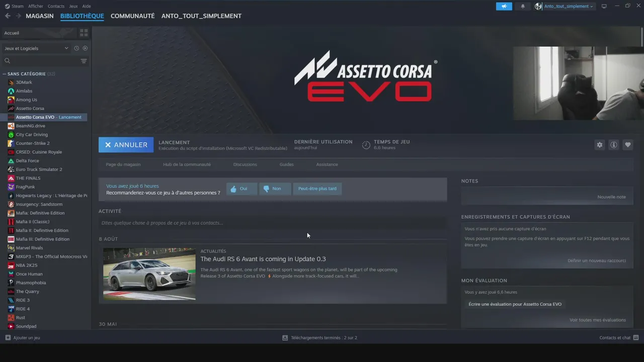Open Hub de la communauté tab

click(187, 164)
